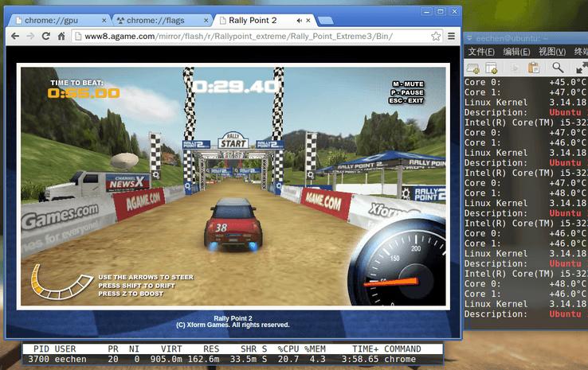Go back using Chrome's back arrow
Image resolution: width=588 pixels, height=370 pixels.
[15, 37]
